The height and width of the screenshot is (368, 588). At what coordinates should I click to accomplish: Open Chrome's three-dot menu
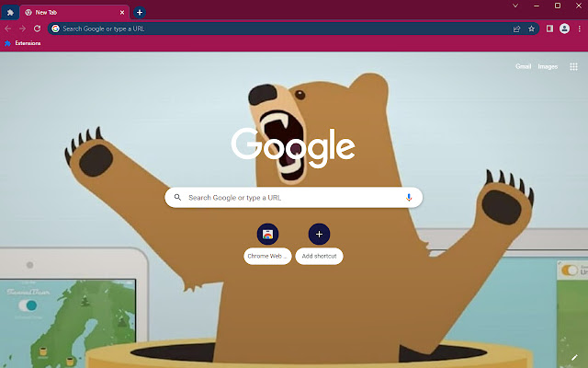(x=580, y=29)
